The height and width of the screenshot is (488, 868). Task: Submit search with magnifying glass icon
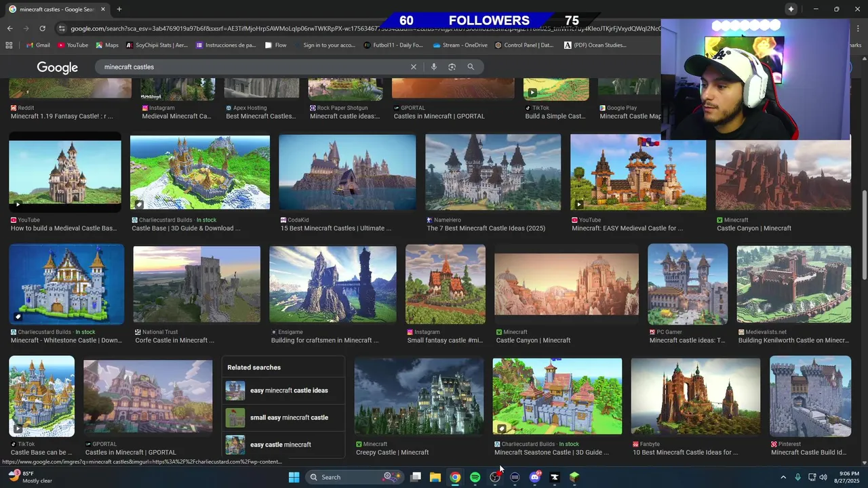pos(471,67)
